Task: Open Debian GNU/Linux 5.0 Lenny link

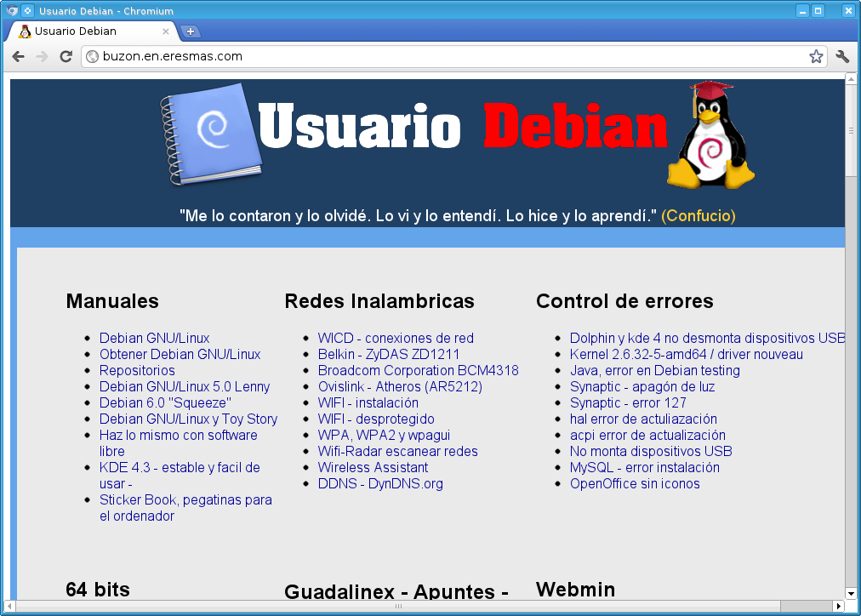Action: click(x=185, y=387)
